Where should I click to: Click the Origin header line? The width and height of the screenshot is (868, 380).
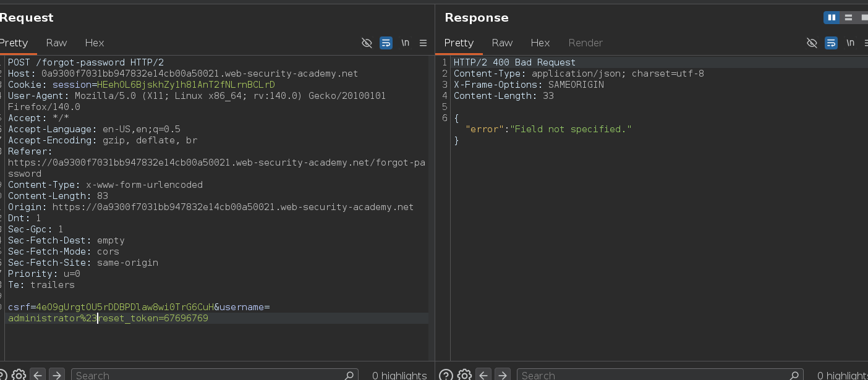[211, 207]
